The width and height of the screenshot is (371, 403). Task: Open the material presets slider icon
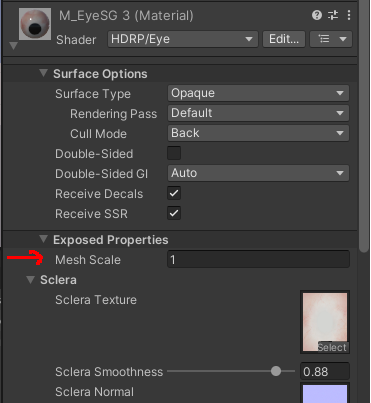pos(333,15)
